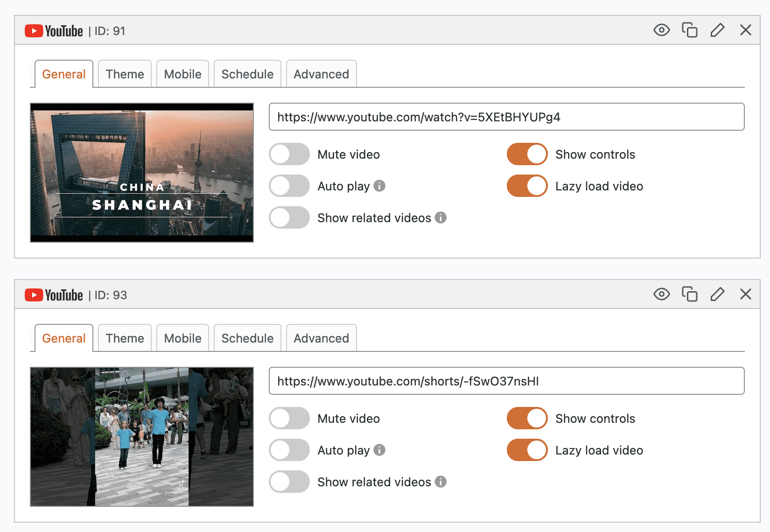Click the YouTube shorts URL field

[506, 381]
